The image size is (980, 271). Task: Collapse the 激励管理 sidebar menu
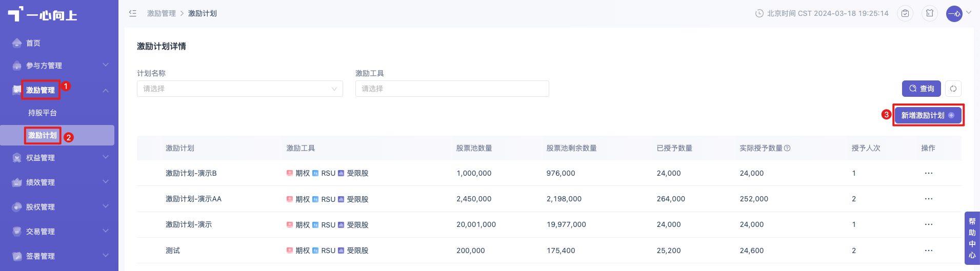point(59,90)
